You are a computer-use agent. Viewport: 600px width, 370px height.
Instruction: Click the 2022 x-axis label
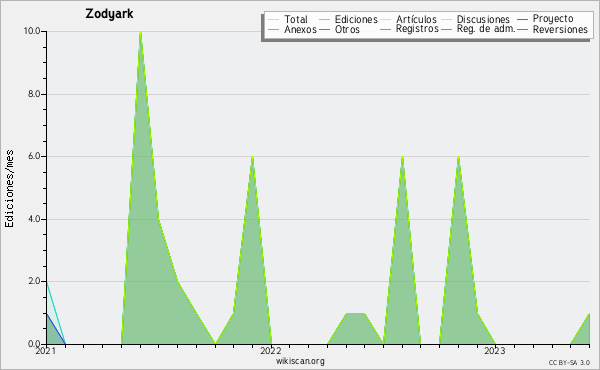click(x=271, y=350)
